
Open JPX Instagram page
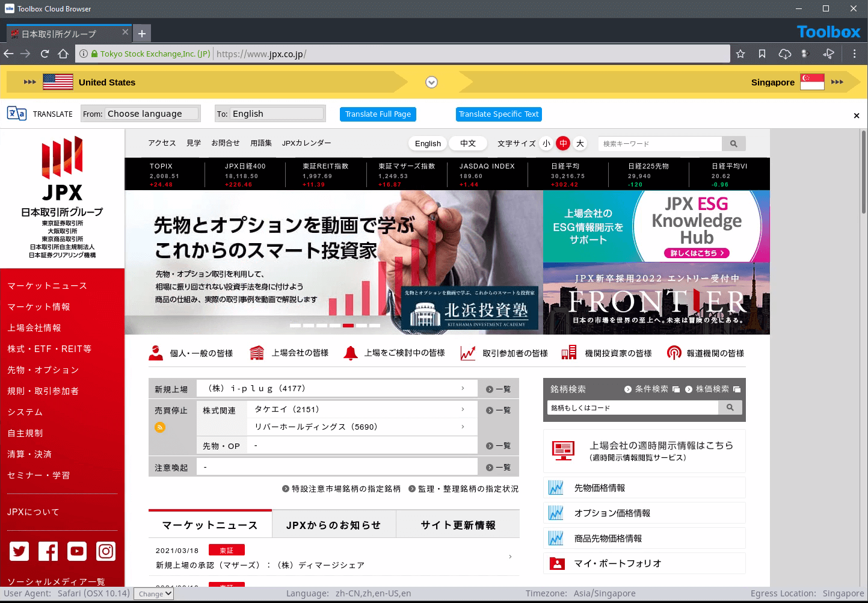pyautogui.click(x=106, y=551)
